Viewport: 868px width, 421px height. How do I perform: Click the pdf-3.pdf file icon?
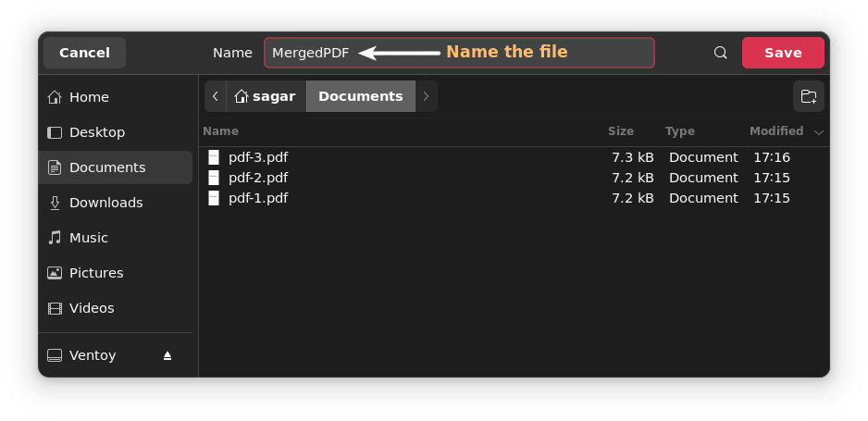pos(214,157)
